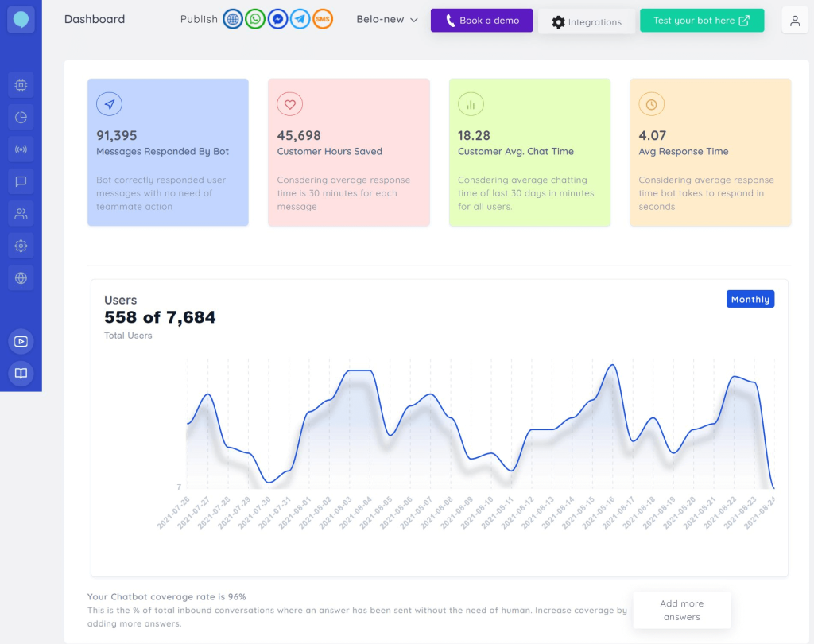The image size is (814, 644).
Task: Open the Integrations button
Action: point(587,22)
